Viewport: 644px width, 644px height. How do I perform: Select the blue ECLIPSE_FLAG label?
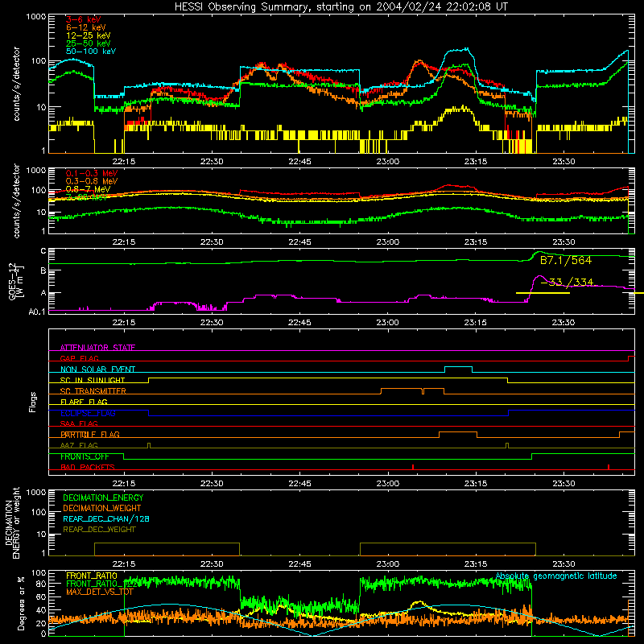88,413
